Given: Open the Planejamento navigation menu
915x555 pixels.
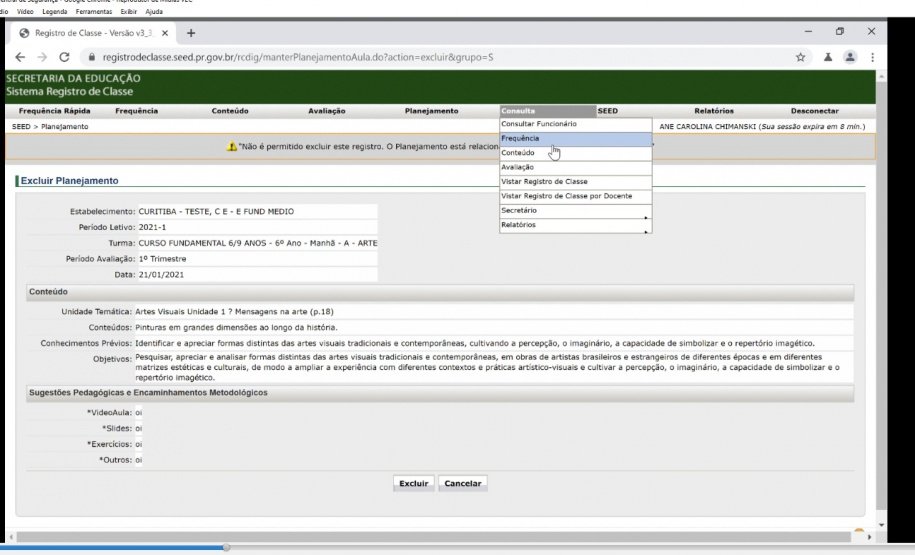Looking at the screenshot, I should tap(431, 110).
